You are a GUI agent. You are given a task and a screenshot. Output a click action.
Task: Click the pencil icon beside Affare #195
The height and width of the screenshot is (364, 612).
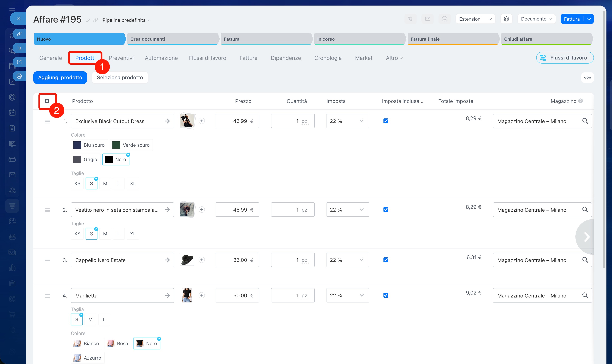[x=88, y=20]
